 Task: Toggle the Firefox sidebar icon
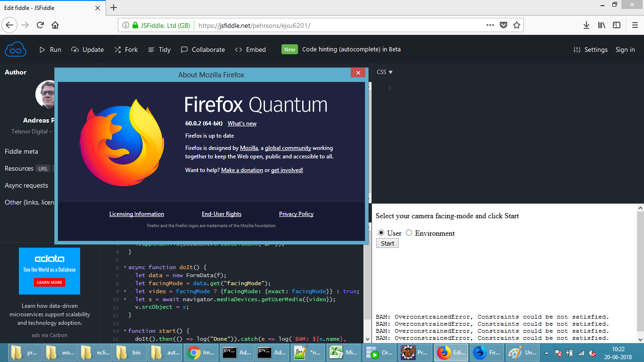[617, 25]
